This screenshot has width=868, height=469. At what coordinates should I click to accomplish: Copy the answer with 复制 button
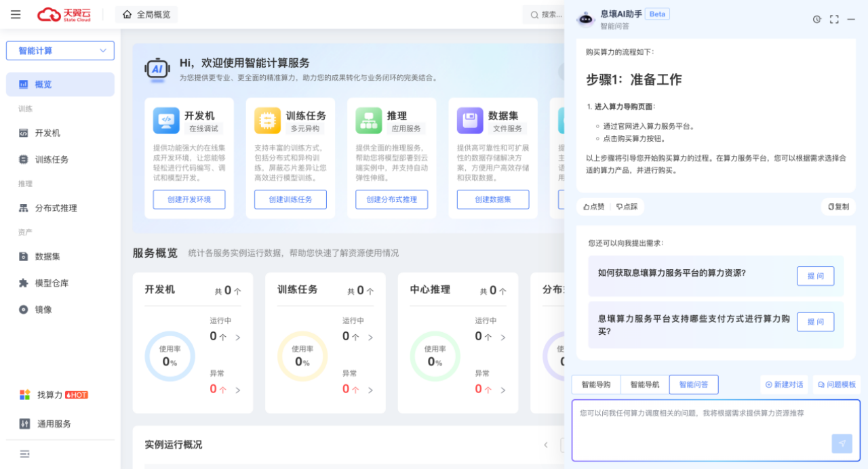(x=838, y=207)
